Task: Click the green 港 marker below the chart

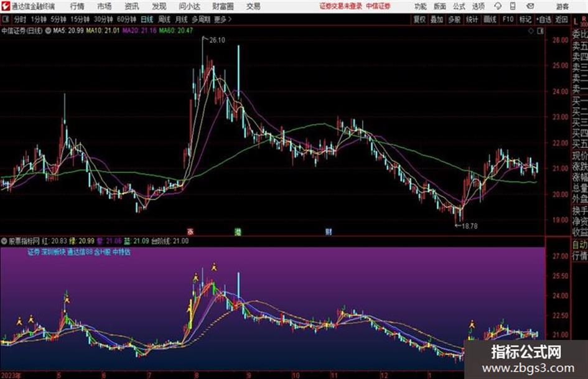Action: point(238,232)
